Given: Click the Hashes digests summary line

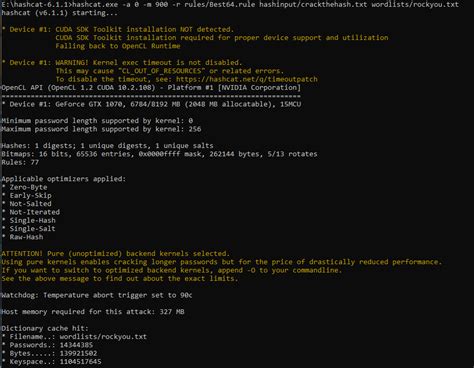Looking at the screenshot, I should 107,146.
